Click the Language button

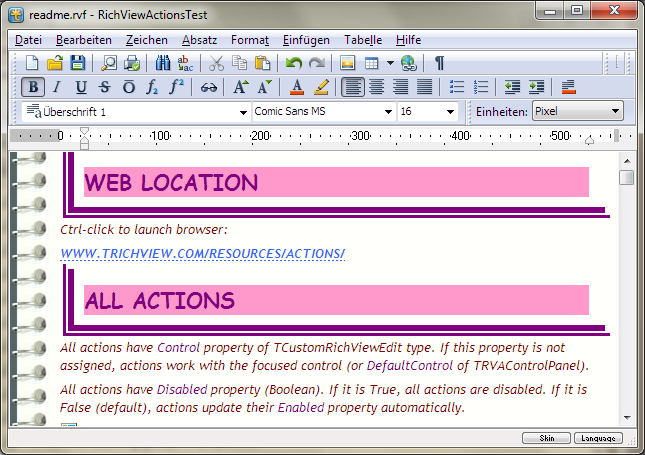coord(599,438)
